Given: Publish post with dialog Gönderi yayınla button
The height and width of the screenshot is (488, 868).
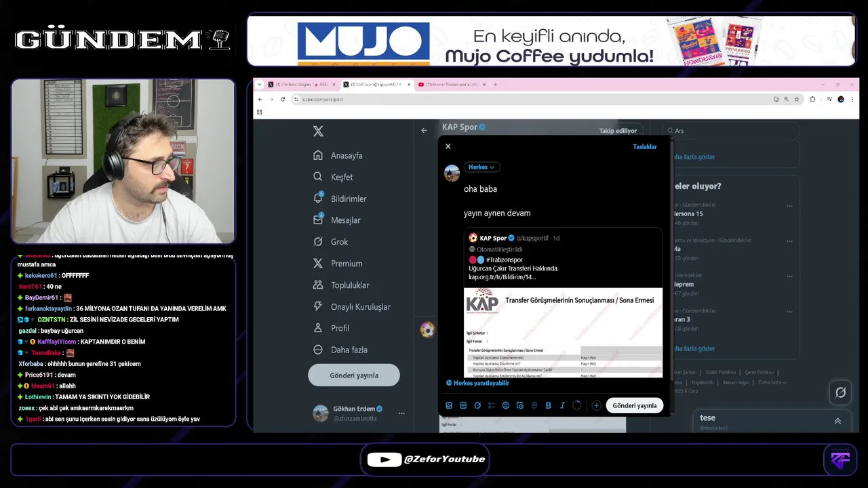Looking at the screenshot, I should click(x=635, y=405).
